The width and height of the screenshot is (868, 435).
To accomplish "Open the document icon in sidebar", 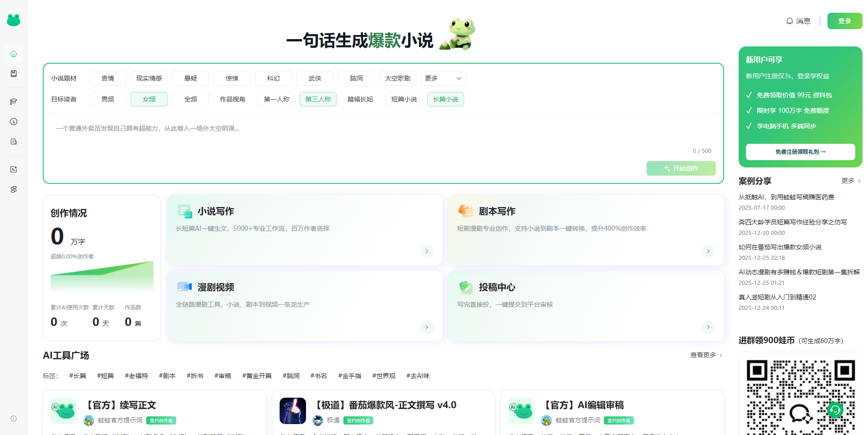I will click(14, 142).
